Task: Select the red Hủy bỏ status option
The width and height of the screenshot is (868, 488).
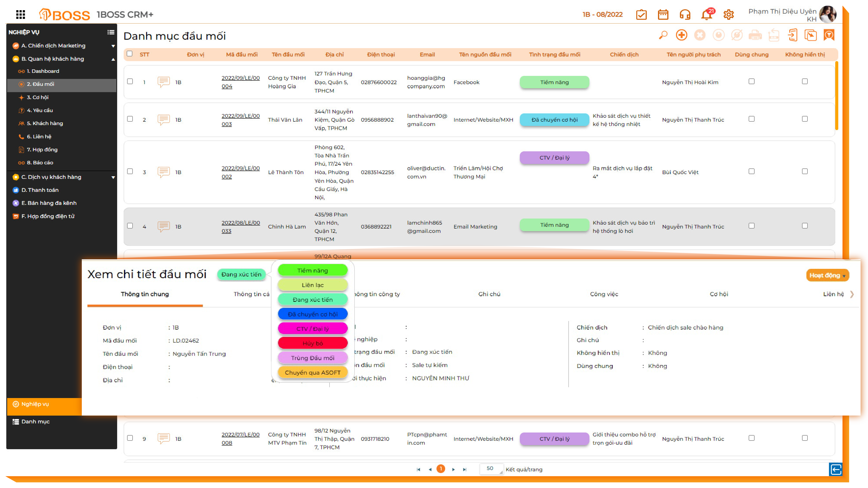Action: pyautogui.click(x=312, y=343)
